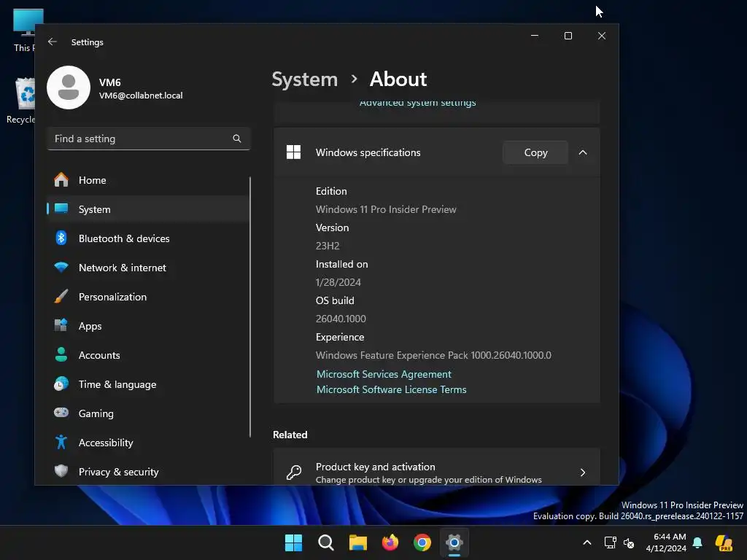Click the VM6@collabnet.local account text
The height and width of the screenshot is (560, 747).
pyautogui.click(x=141, y=96)
